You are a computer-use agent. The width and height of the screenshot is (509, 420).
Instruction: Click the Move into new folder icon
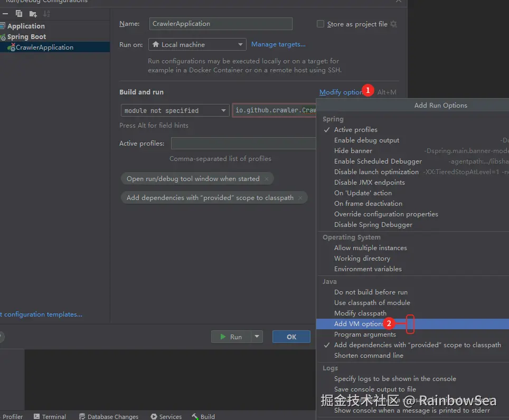(33, 14)
